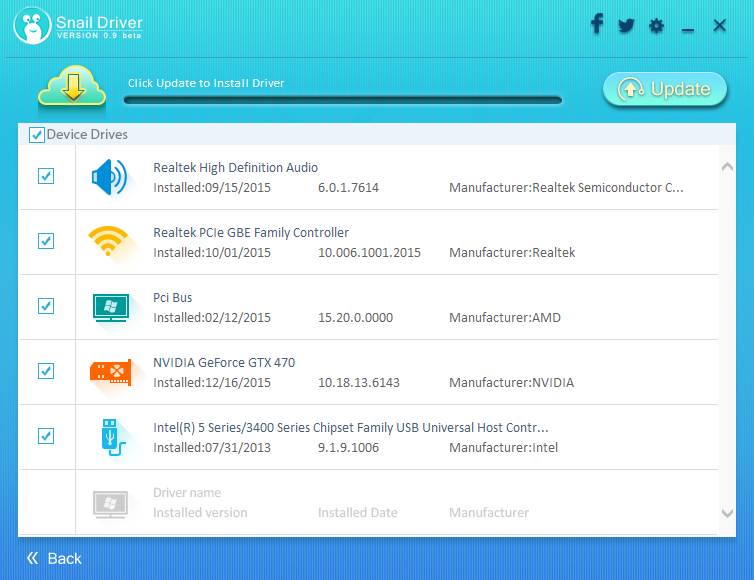Toggle the Realtek High Definition Audio checkbox

(x=46, y=176)
